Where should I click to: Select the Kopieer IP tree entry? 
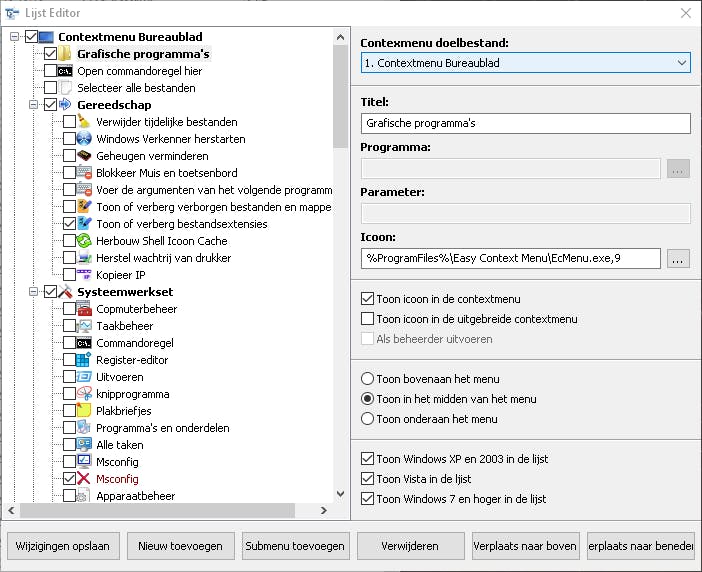click(120, 275)
